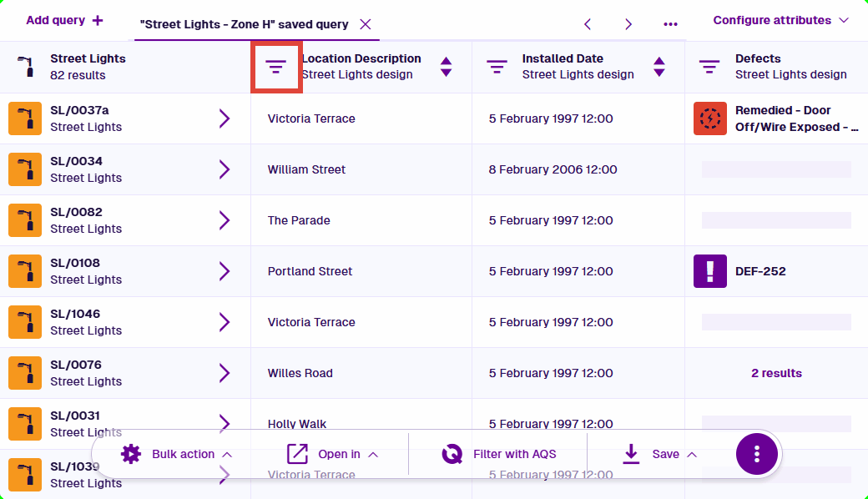Select the Street Lights - Zone H query tab
This screenshot has width=868, height=499.
pos(245,24)
